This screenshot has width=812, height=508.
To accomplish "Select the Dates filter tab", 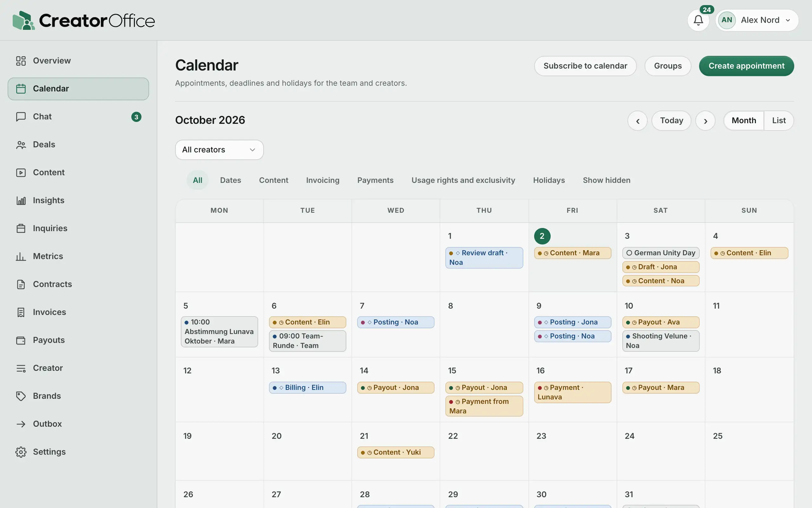I will [231, 180].
